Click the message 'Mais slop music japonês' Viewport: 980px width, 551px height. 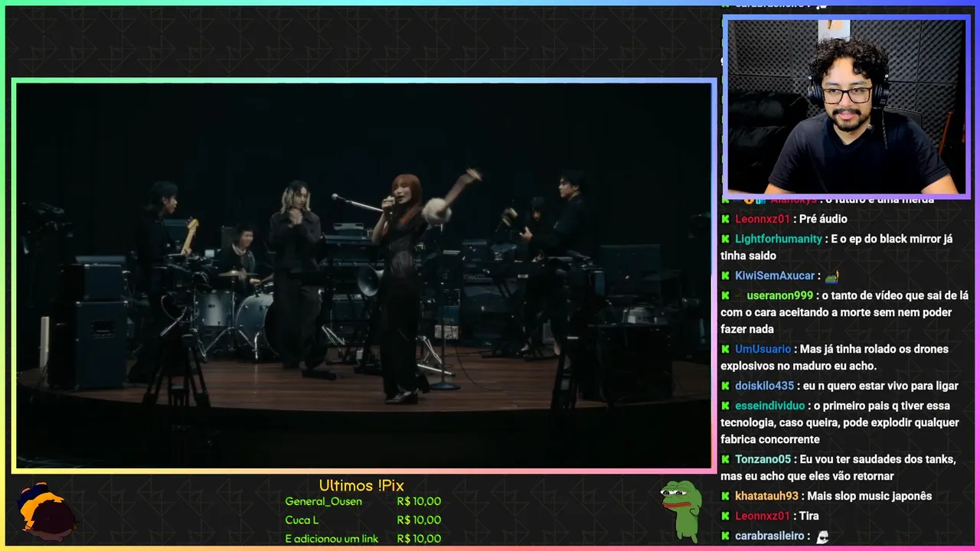coord(870,496)
